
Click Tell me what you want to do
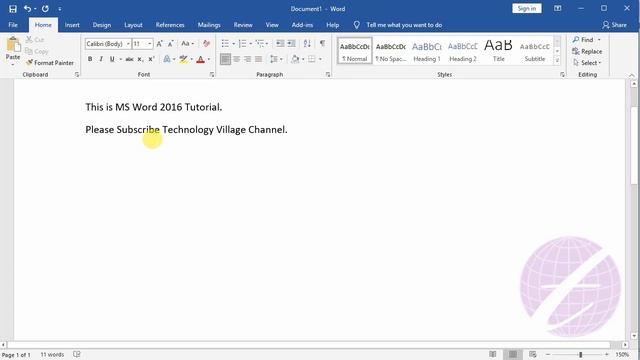pos(404,25)
